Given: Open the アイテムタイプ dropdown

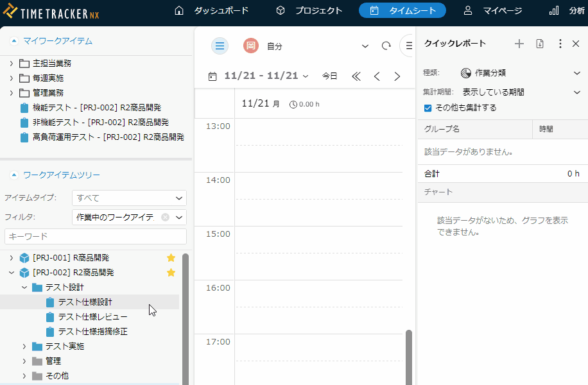Looking at the screenshot, I should pos(129,198).
